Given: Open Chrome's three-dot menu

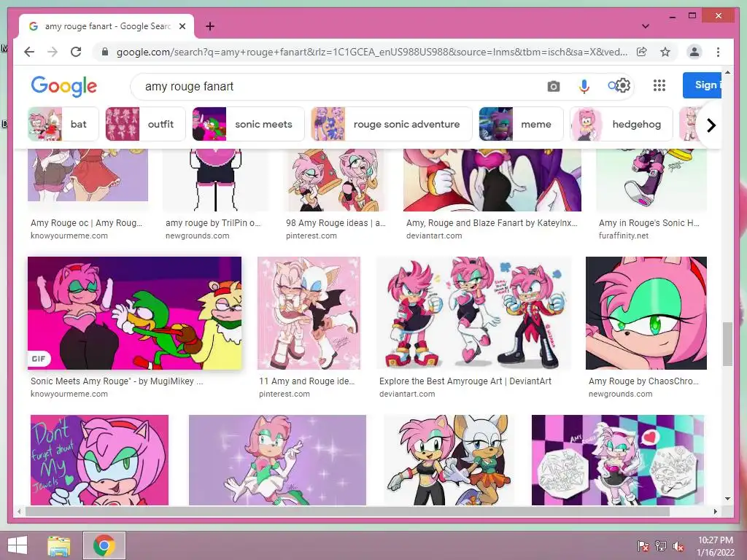Looking at the screenshot, I should pyautogui.click(x=718, y=52).
